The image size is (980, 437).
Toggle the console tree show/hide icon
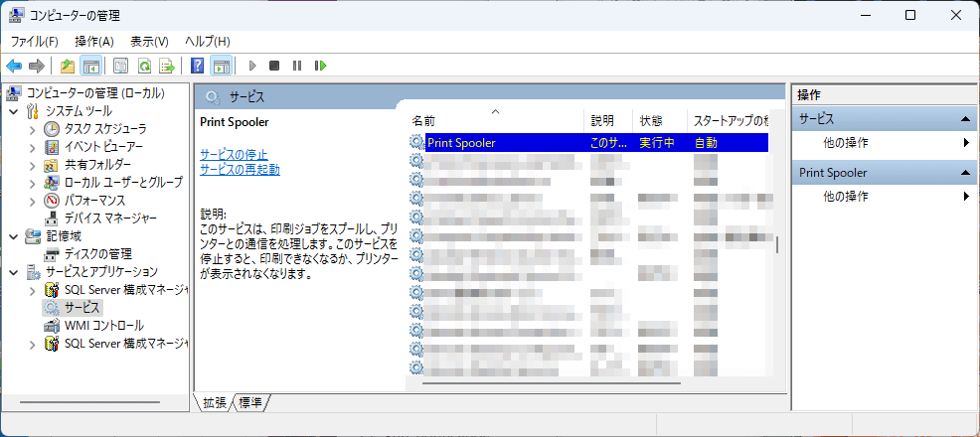[x=90, y=66]
